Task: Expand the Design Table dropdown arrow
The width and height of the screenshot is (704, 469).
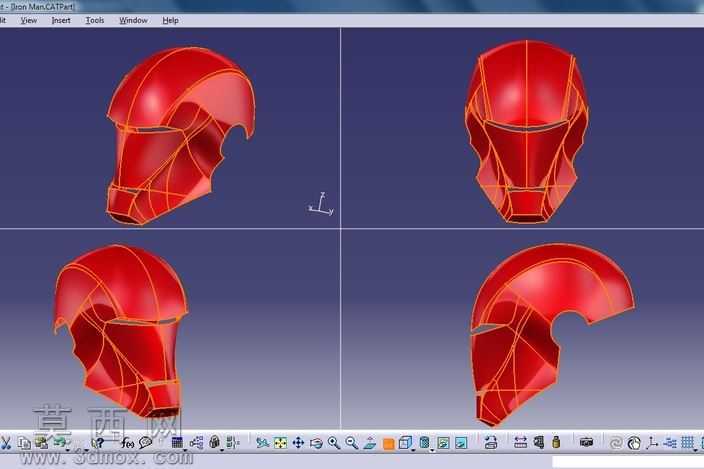Action: (185, 450)
